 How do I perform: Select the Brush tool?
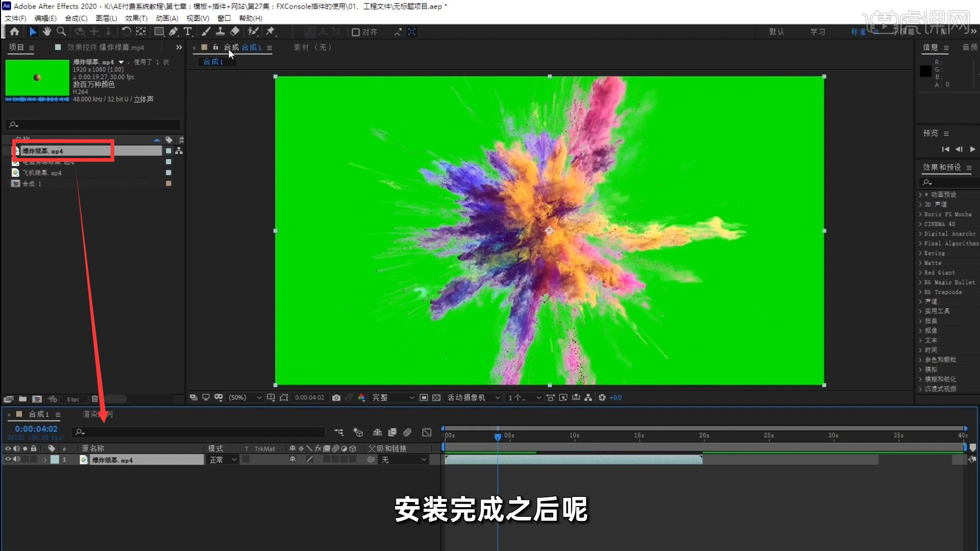click(x=206, y=32)
